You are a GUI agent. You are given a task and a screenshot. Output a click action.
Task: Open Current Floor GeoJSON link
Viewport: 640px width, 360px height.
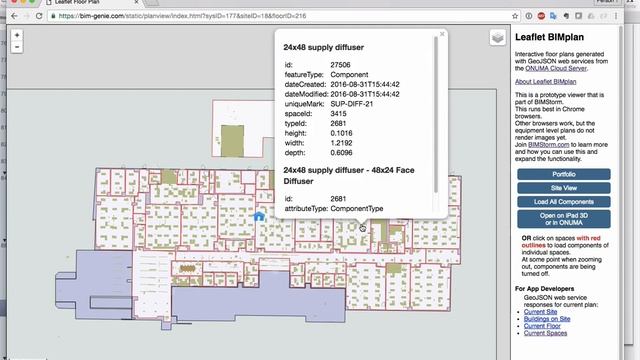542,326
